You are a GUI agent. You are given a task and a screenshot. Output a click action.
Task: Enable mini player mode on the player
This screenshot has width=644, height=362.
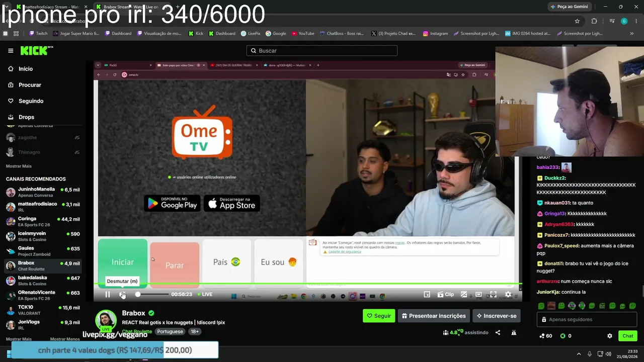[427, 295]
